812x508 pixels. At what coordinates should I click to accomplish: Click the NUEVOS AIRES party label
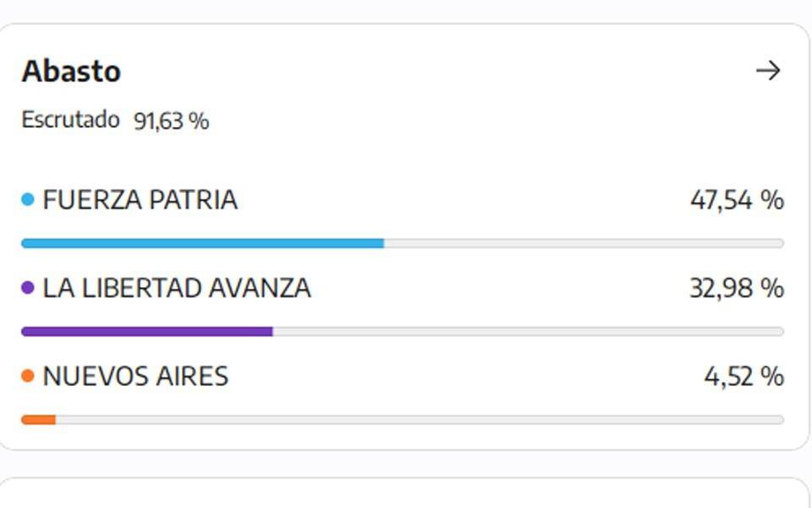(135, 376)
